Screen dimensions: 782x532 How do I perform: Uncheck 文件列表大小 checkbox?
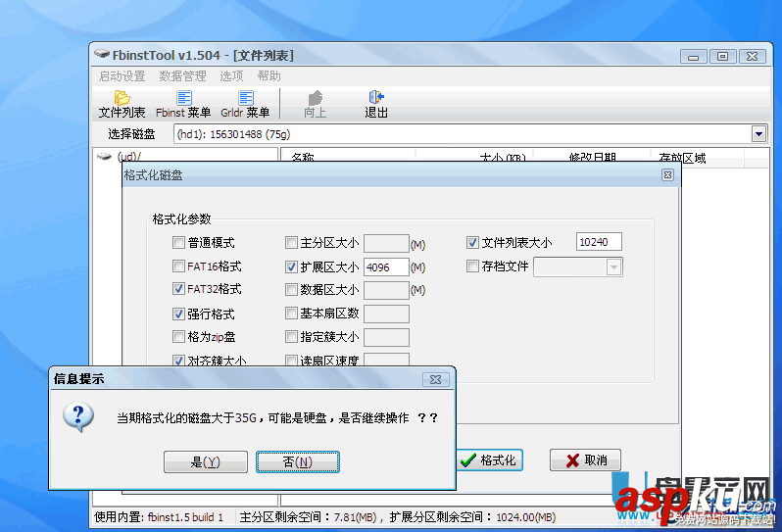click(x=472, y=242)
